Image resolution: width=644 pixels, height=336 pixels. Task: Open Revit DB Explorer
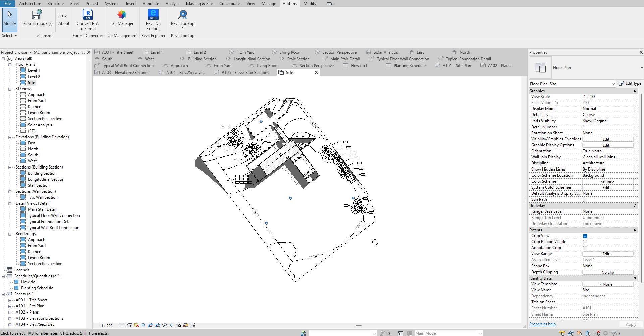[x=153, y=19]
